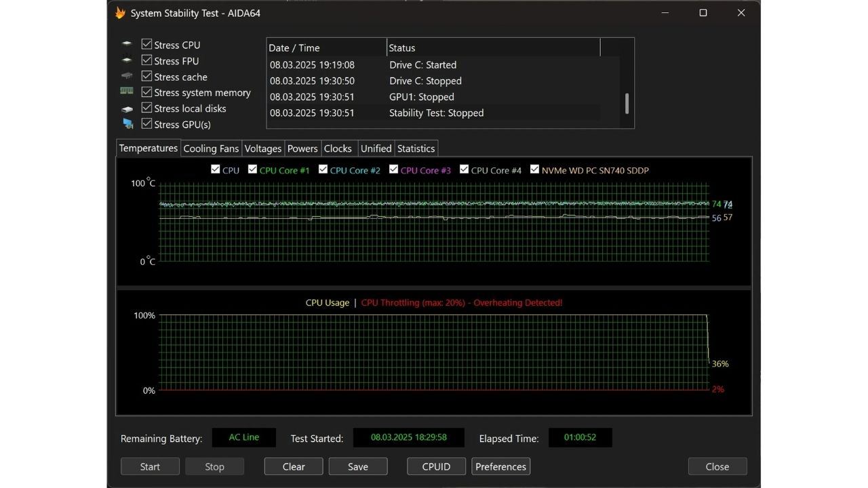Screen dimensions: 868x488
Task: Click the FPU chip icon beside Stress FPU
Action: tap(127, 61)
